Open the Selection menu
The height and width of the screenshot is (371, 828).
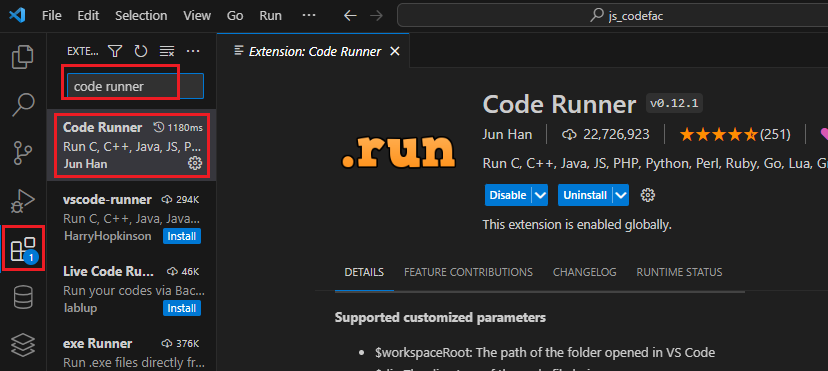[x=141, y=16]
